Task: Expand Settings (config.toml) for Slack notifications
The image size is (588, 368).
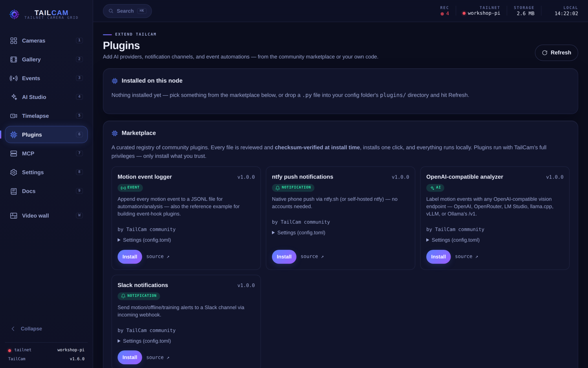Action: [144, 341]
